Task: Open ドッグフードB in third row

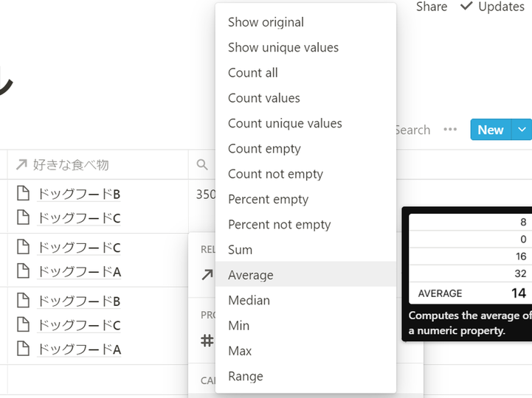Action: pos(79,301)
